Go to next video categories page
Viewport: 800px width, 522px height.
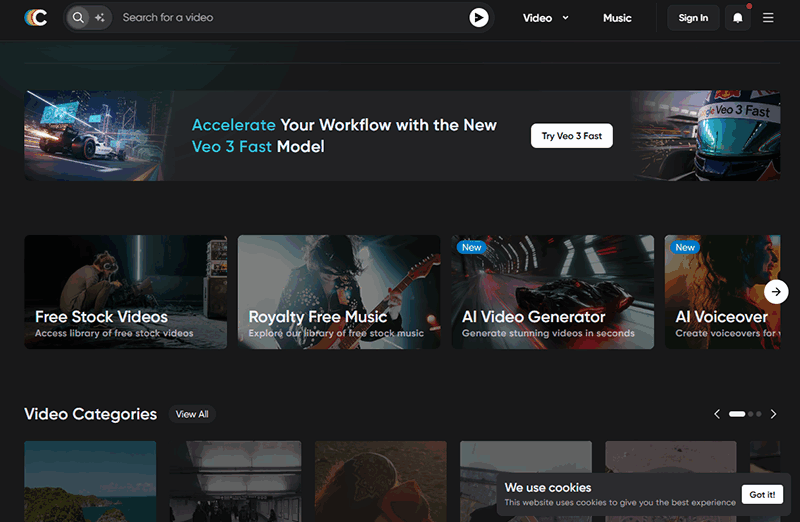coord(773,414)
